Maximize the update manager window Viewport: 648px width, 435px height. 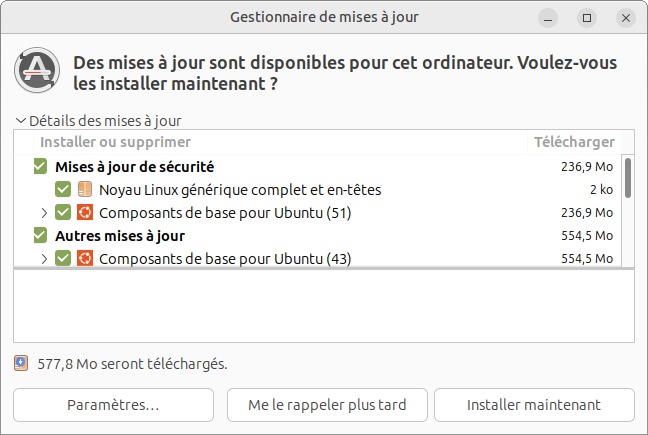[x=587, y=17]
